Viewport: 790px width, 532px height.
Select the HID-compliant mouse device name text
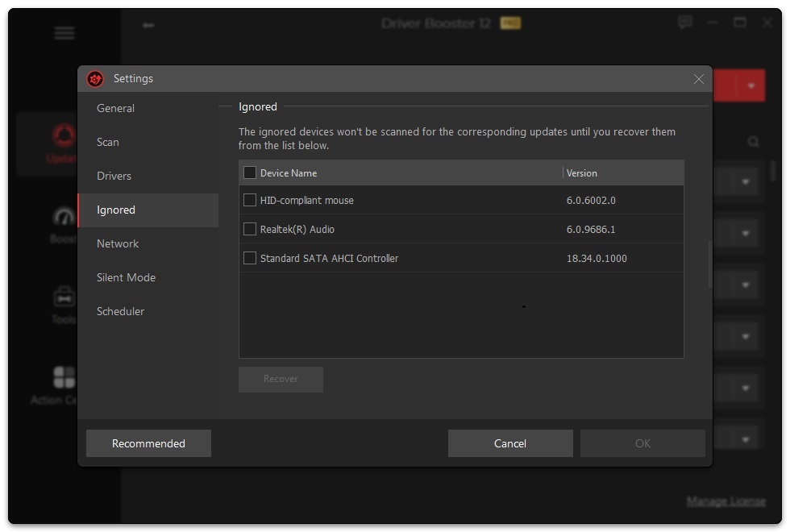307,201
